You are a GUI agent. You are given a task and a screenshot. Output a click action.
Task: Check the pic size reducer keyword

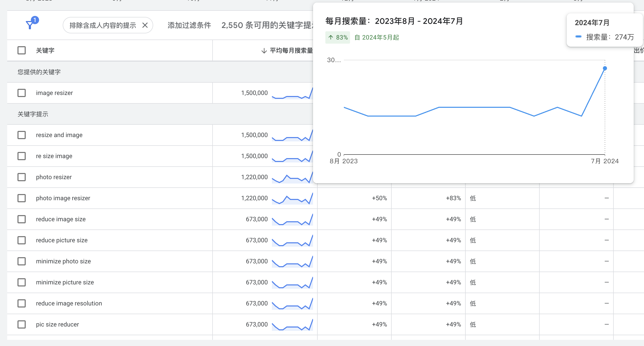click(x=22, y=324)
